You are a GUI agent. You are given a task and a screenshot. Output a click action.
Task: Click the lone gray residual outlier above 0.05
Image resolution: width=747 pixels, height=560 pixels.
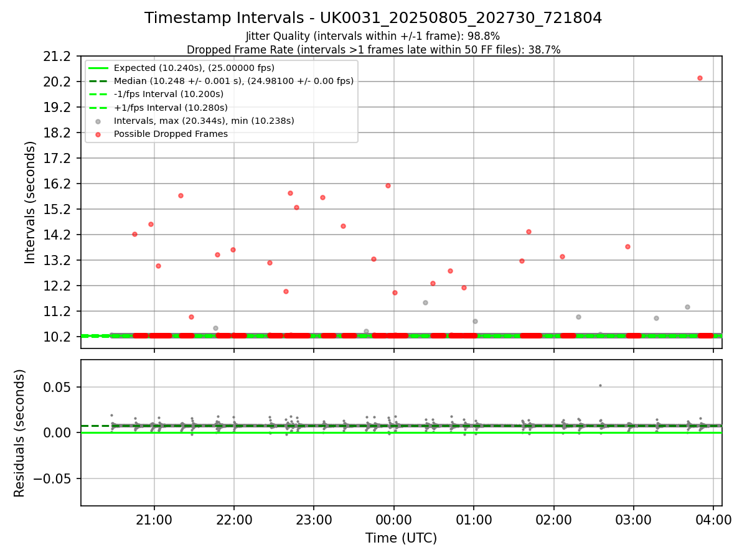600,386
